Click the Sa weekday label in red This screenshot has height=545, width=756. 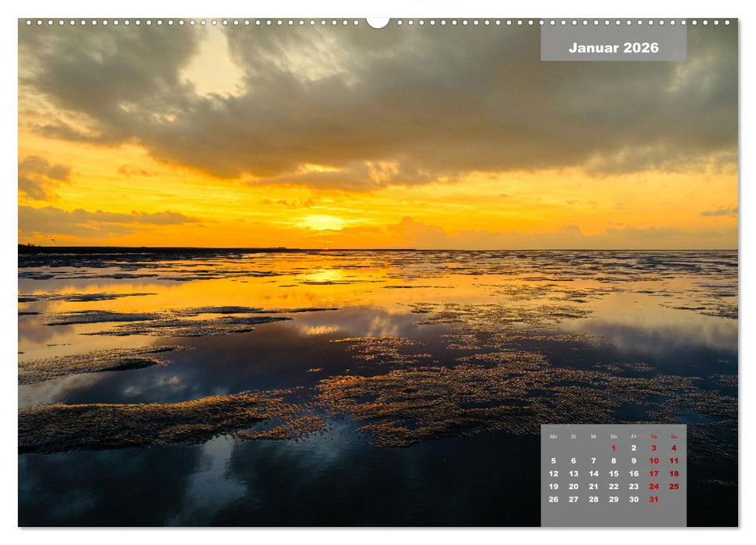pyautogui.click(x=654, y=437)
